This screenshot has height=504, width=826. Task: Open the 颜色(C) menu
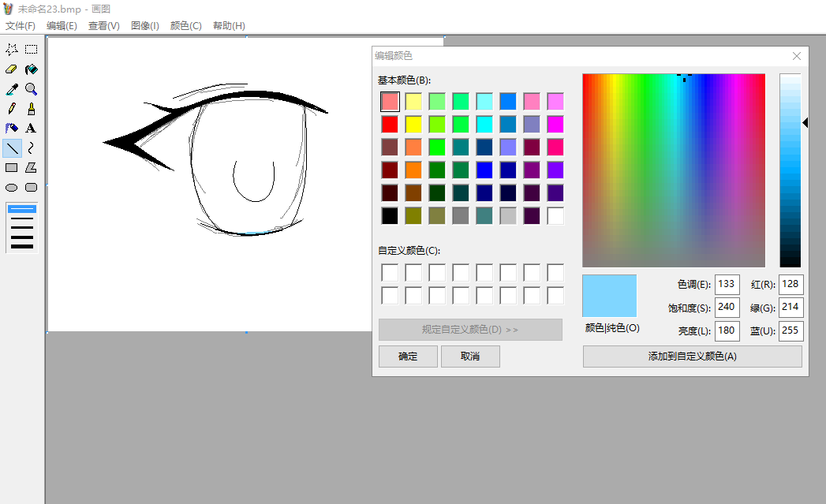pyautogui.click(x=185, y=26)
